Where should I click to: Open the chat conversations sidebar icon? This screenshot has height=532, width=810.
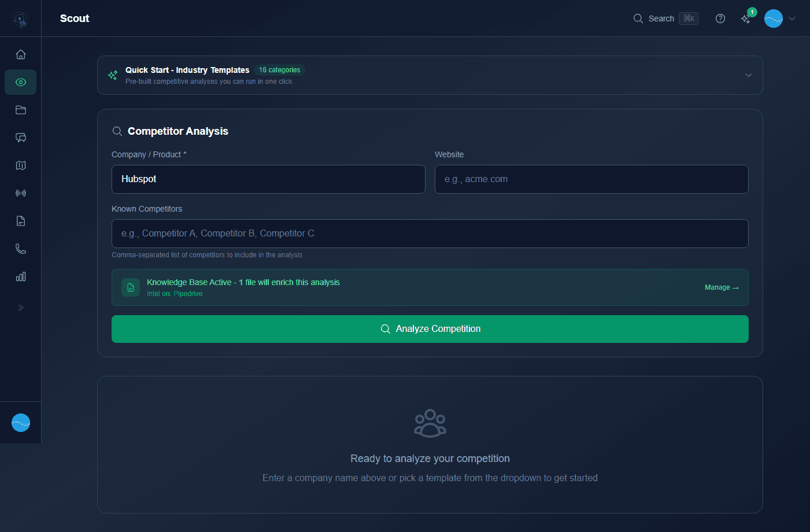[21, 138]
